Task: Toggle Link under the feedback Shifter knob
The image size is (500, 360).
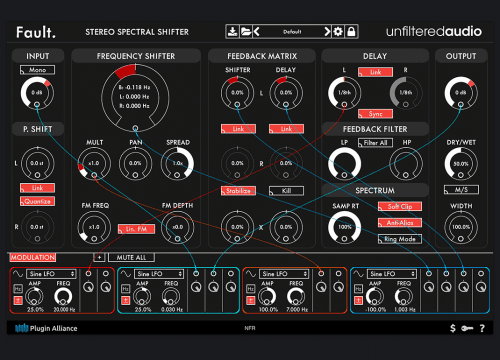Action: pyautogui.click(x=238, y=129)
